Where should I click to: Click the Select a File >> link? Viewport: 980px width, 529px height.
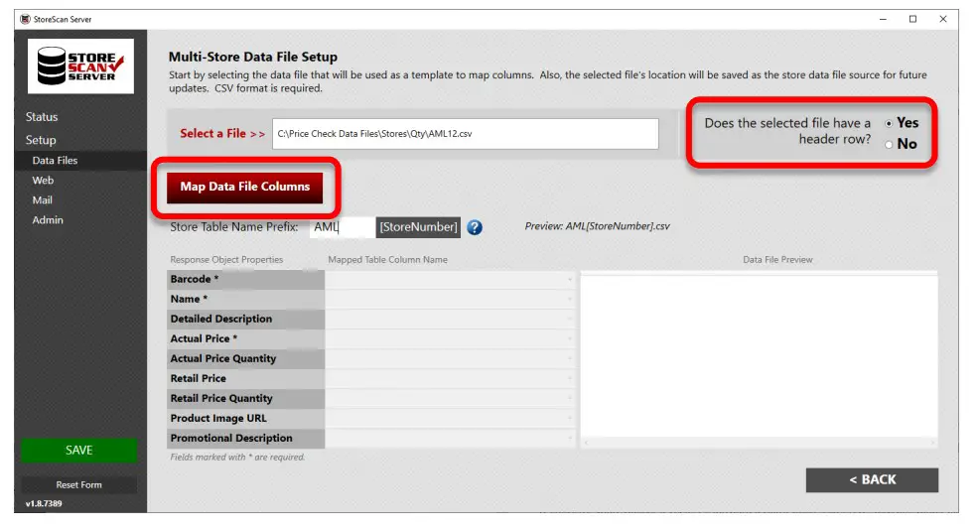(221, 134)
